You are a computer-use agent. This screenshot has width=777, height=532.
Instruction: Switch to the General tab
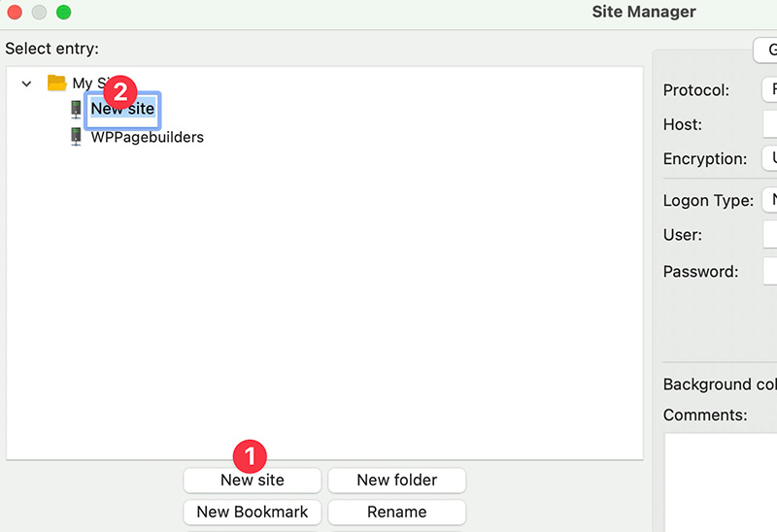pyautogui.click(x=766, y=50)
